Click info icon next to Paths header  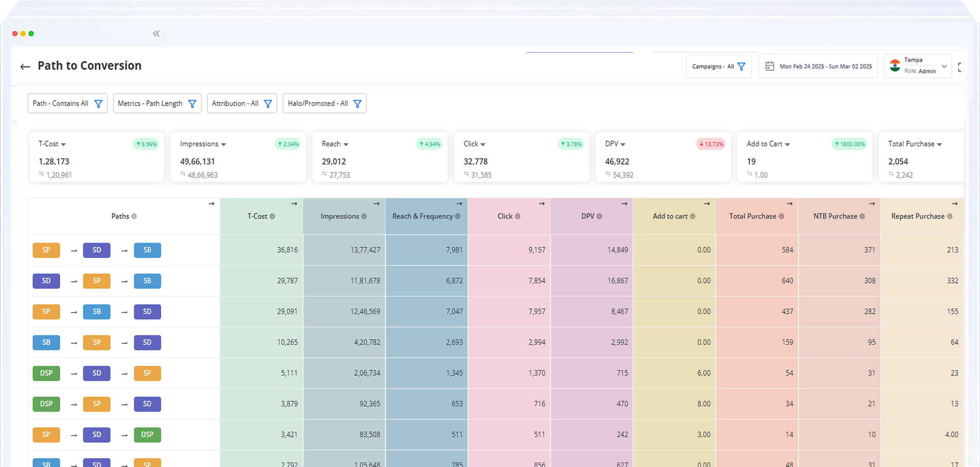(x=134, y=217)
